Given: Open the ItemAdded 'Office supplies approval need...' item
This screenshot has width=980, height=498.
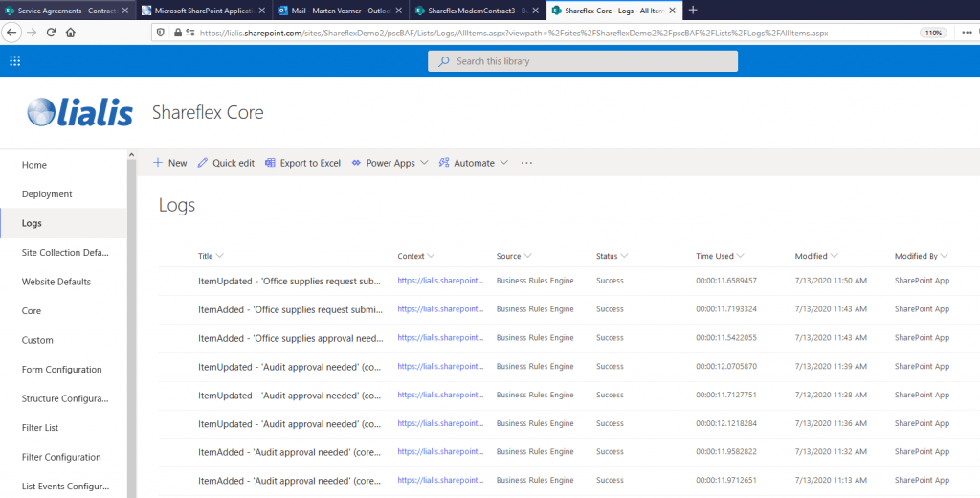Looking at the screenshot, I should coord(291,338).
